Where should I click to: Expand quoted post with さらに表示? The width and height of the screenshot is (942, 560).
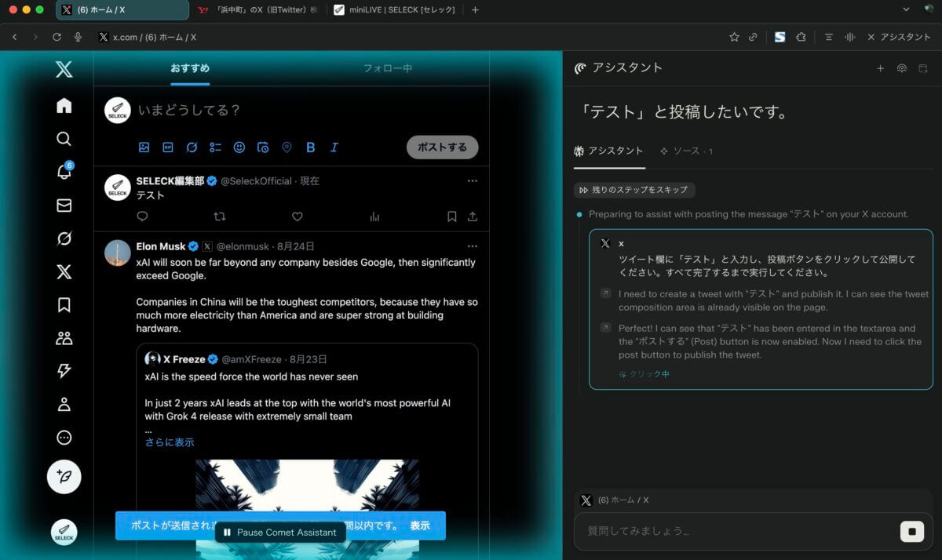point(170,442)
